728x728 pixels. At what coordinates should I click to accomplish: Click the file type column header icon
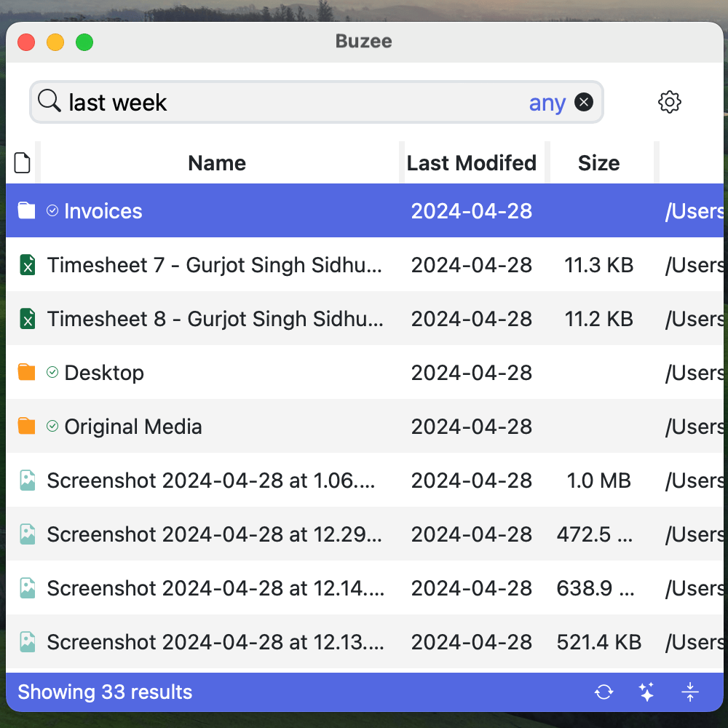pos(23,163)
